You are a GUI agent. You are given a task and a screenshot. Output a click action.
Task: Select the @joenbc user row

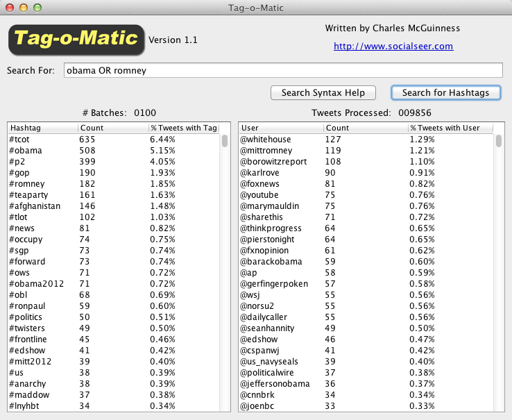366,406
